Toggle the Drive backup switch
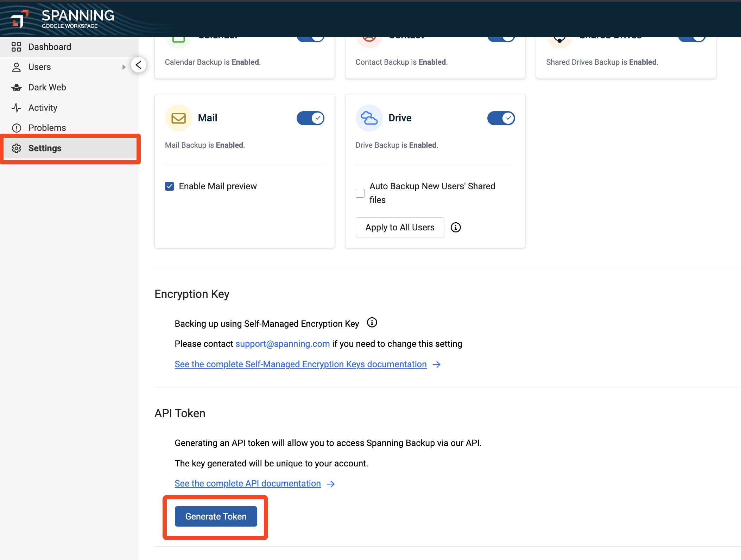Viewport: 741px width, 560px height. 501,118
